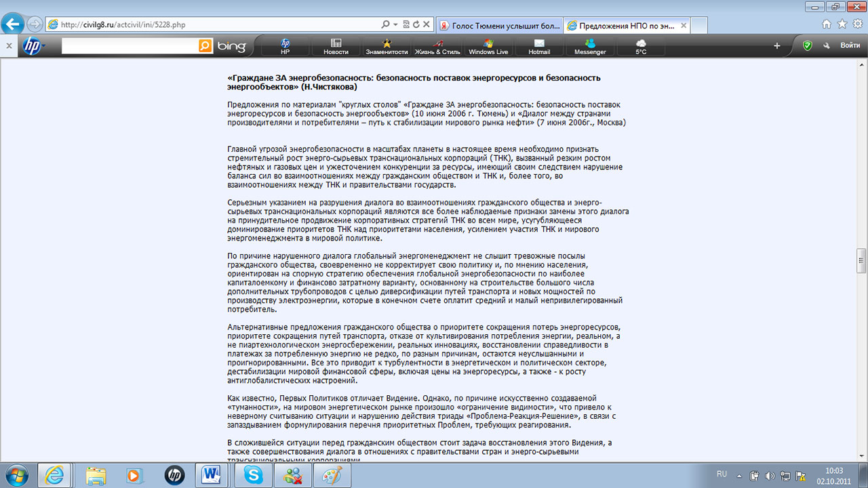Open Hotmail toolbar button

tap(539, 46)
